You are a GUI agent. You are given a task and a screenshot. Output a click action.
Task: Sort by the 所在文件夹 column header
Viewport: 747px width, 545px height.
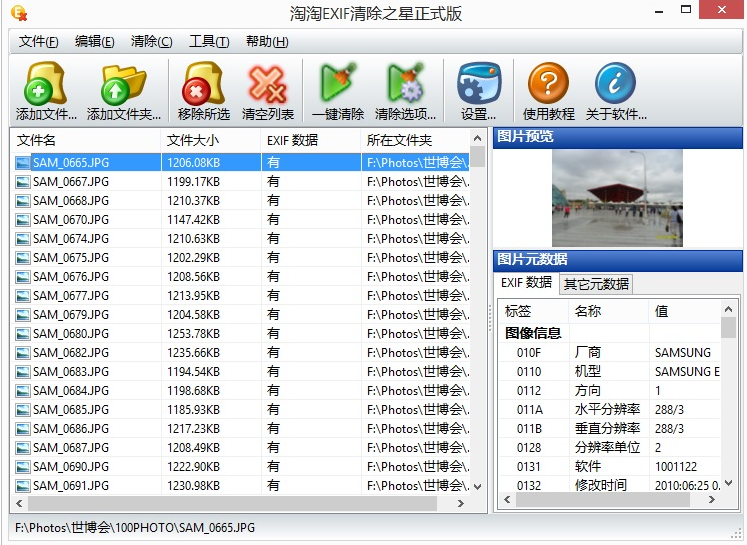tap(415, 141)
